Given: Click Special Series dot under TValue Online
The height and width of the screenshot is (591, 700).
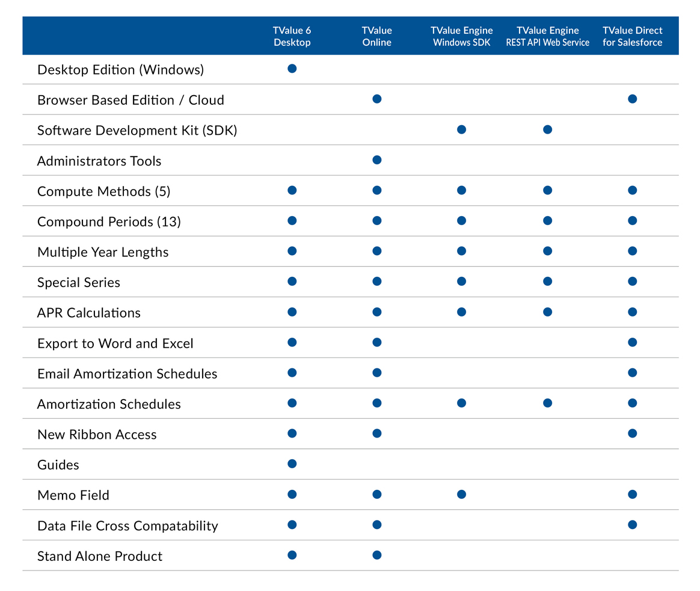Looking at the screenshot, I should click(x=377, y=282).
